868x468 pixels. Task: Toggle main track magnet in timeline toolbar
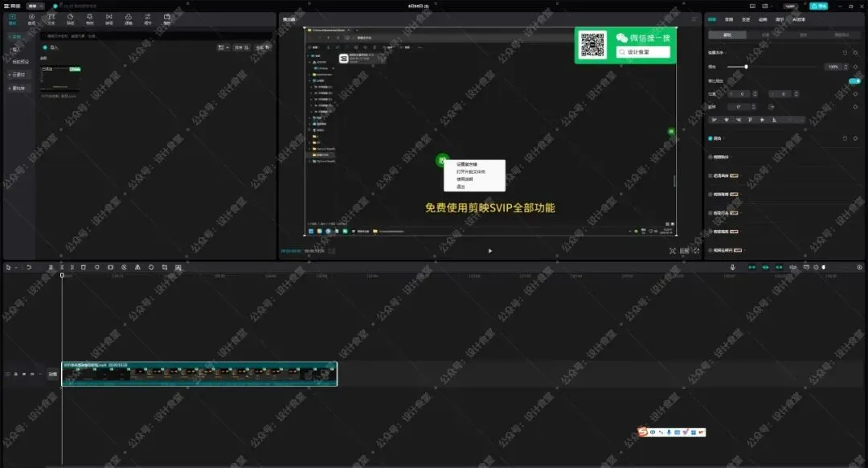point(751,268)
